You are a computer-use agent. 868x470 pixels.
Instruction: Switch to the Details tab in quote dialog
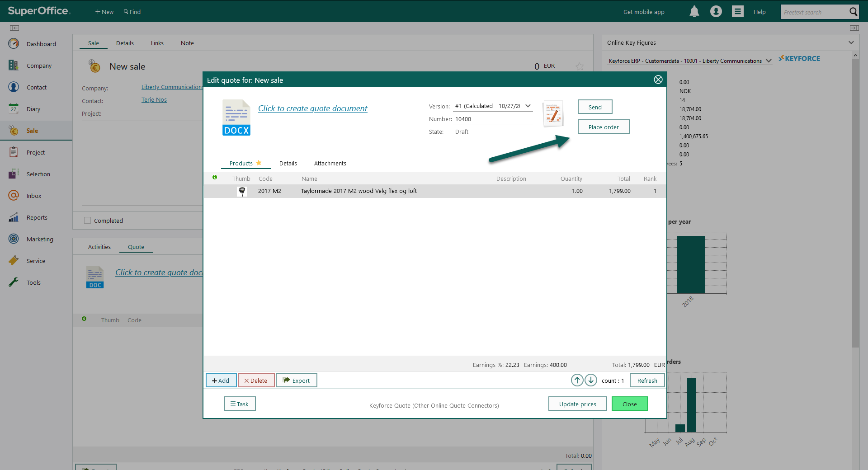[x=288, y=163]
